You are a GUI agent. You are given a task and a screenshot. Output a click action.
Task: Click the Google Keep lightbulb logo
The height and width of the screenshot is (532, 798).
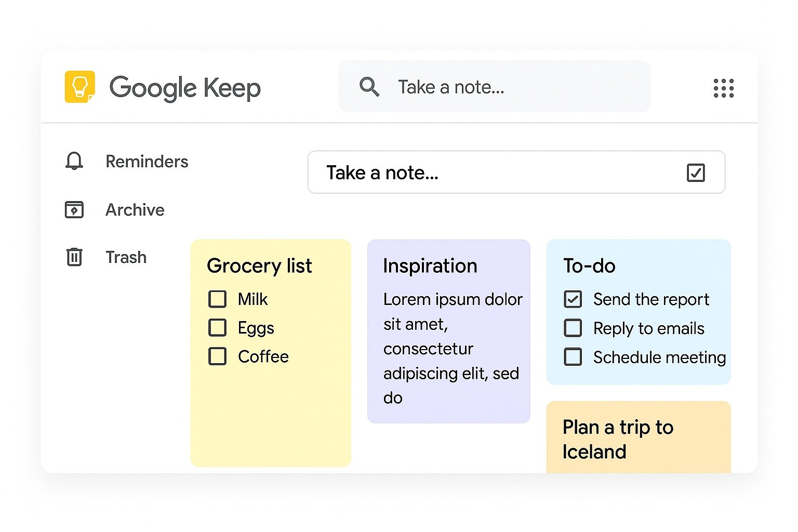click(79, 87)
